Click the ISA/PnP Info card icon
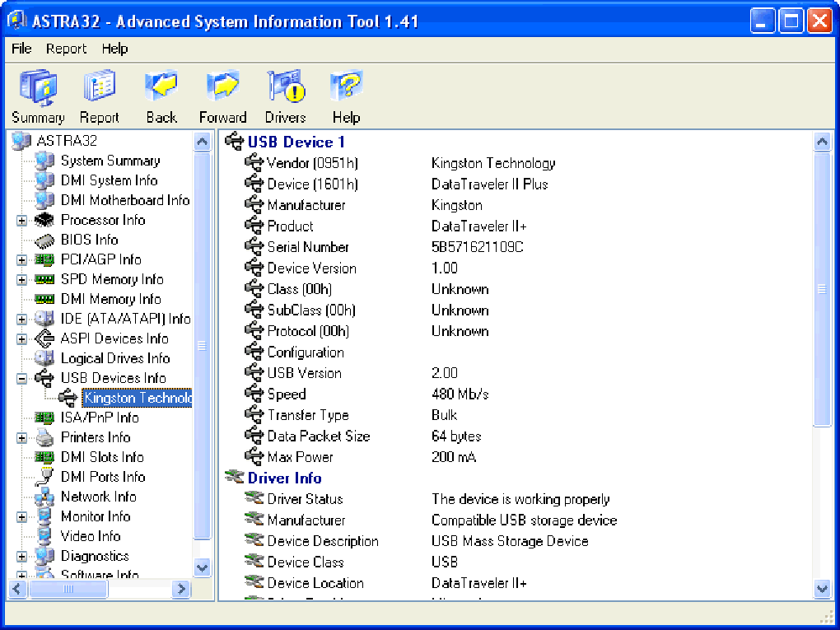 click(44, 418)
